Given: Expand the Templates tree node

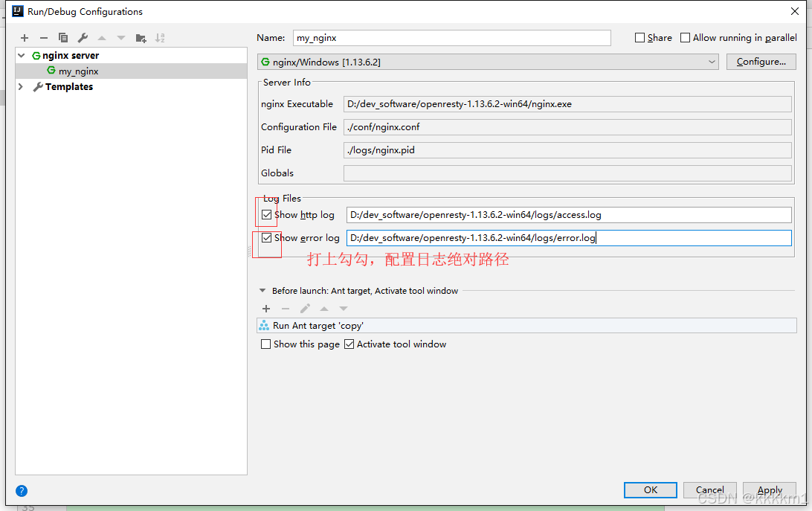Looking at the screenshot, I should pyautogui.click(x=21, y=86).
